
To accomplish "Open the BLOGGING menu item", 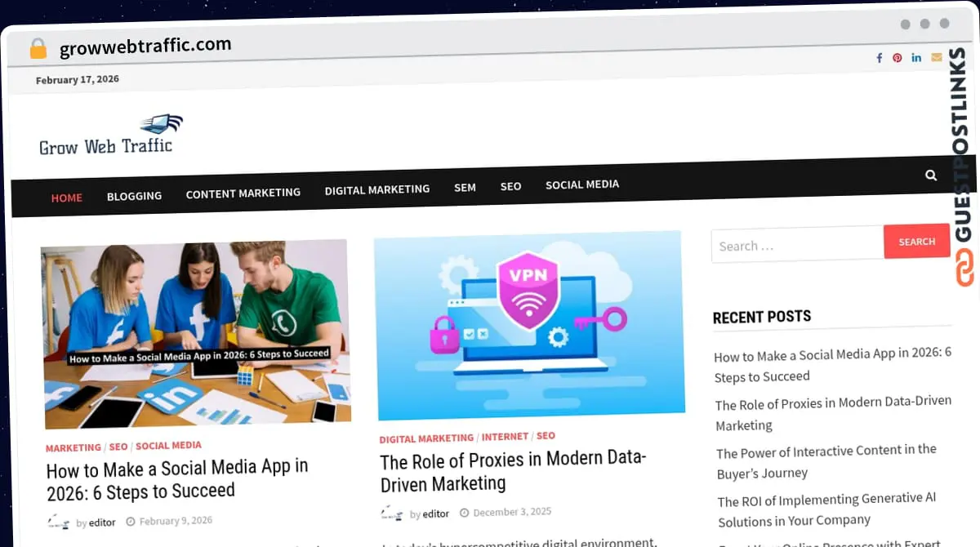I will coord(134,196).
